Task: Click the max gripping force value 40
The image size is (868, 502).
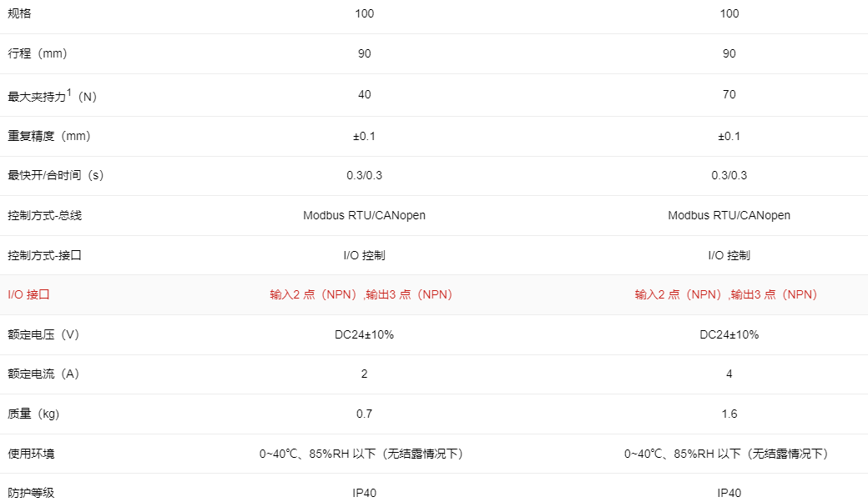Action: pyautogui.click(x=364, y=94)
